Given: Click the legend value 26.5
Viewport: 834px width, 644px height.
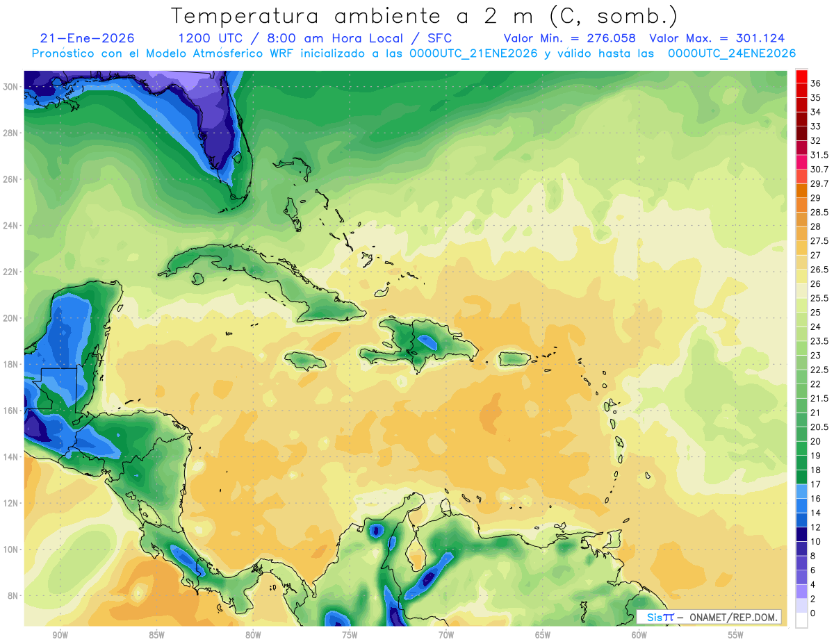Looking at the screenshot, I should point(819,270).
